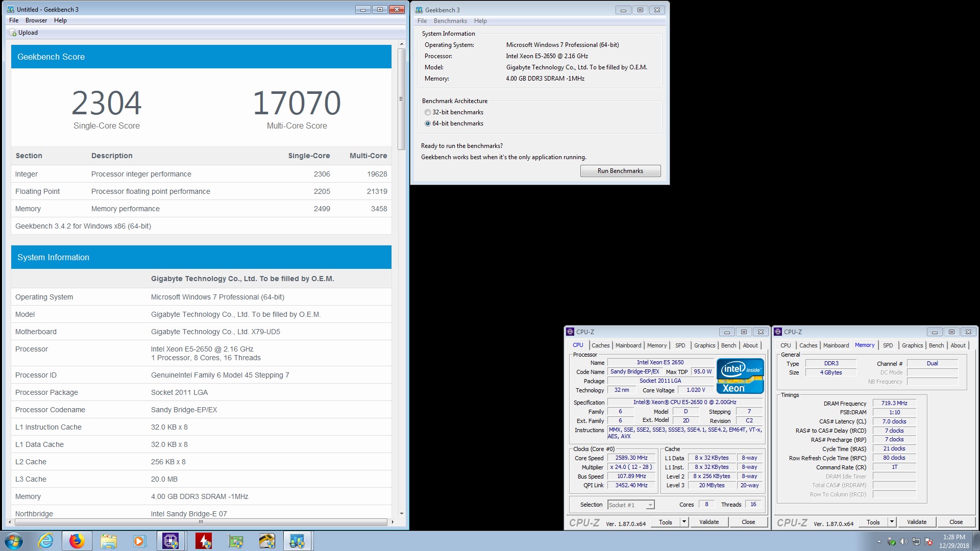
Task: Switch to the Memory tab in the CPU-Z CPU window
Action: point(657,345)
